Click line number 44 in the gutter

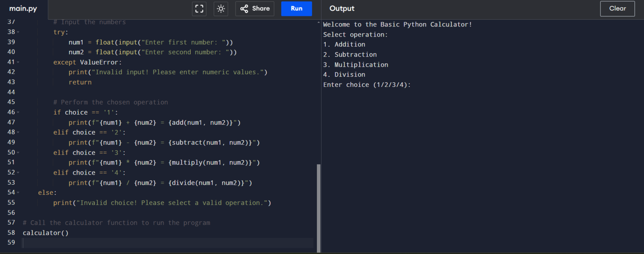tap(11, 92)
